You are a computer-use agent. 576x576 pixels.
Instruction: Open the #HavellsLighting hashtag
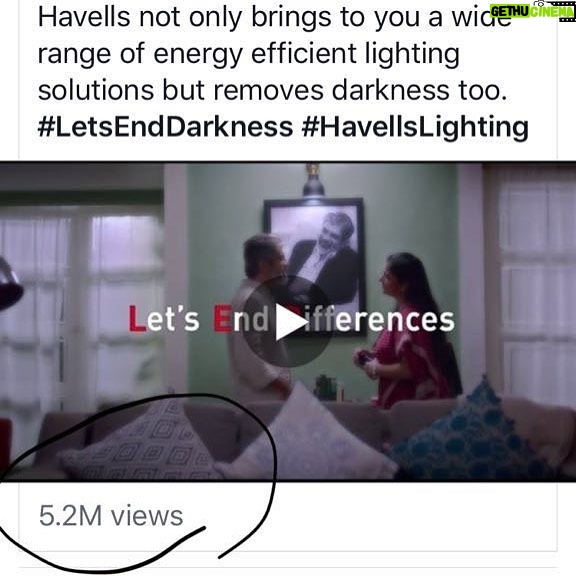click(x=415, y=127)
